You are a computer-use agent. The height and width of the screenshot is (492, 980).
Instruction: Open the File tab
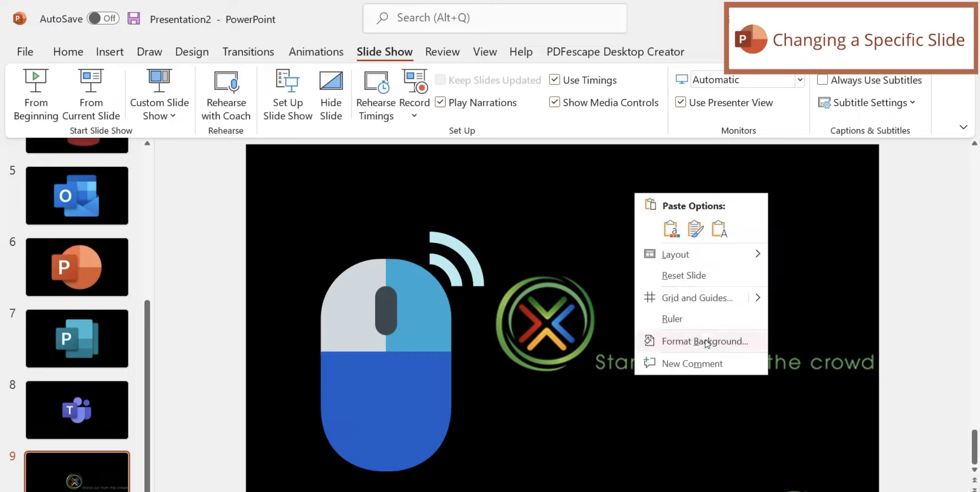(x=25, y=51)
